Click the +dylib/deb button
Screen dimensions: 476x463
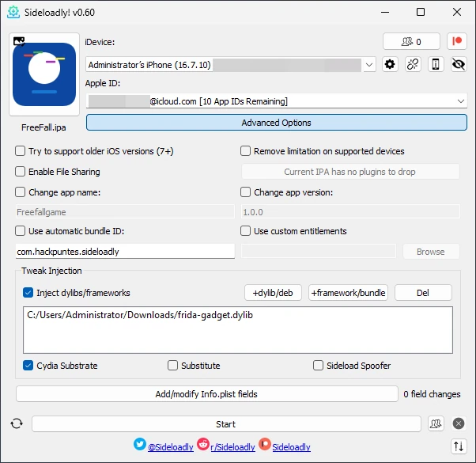click(x=273, y=293)
